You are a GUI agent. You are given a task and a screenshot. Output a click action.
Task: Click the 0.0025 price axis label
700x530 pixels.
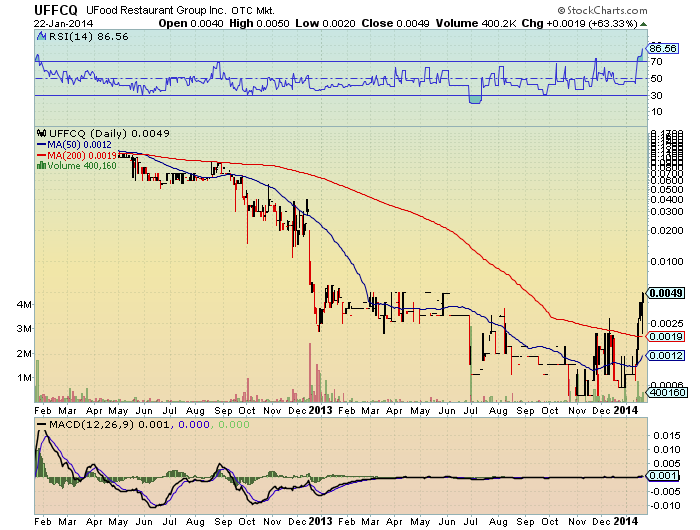(x=667, y=323)
